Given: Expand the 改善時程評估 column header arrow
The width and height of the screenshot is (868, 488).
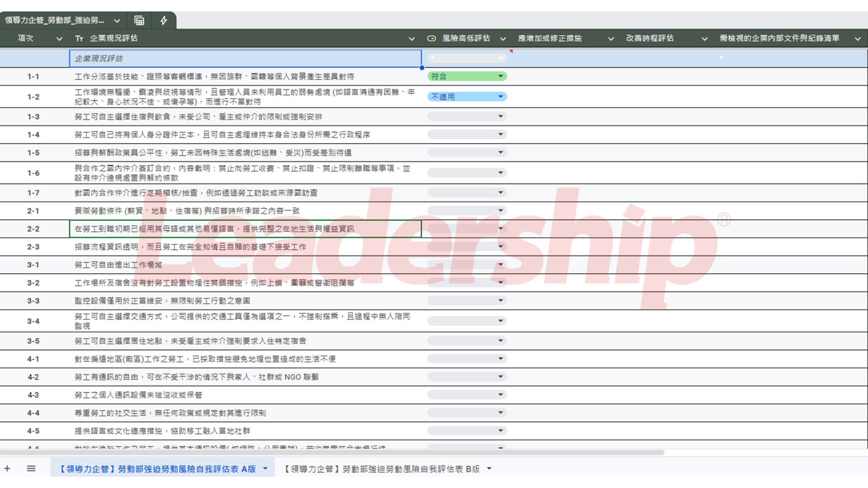Looking at the screenshot, I should 704,39.
